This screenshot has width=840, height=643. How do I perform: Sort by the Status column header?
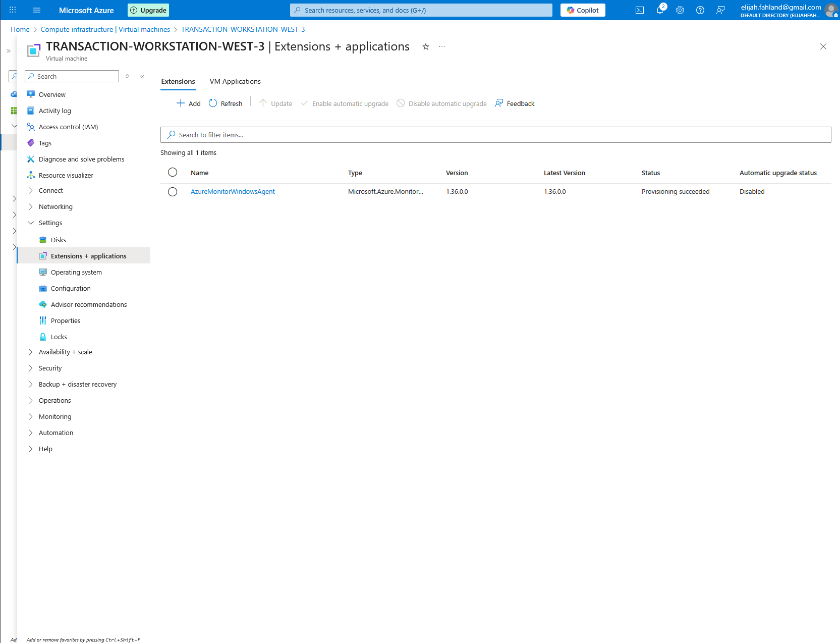click(651, 173)
